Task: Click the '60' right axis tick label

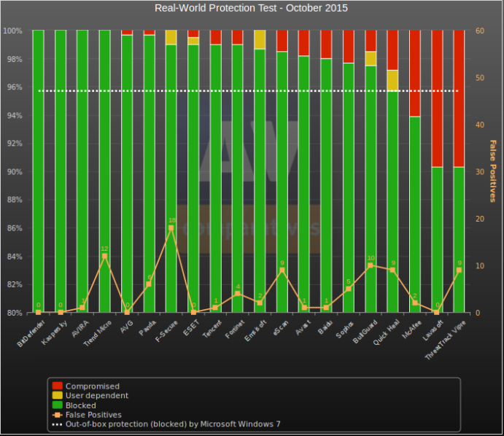Action: pyautogui.click(x=480, y=31)
